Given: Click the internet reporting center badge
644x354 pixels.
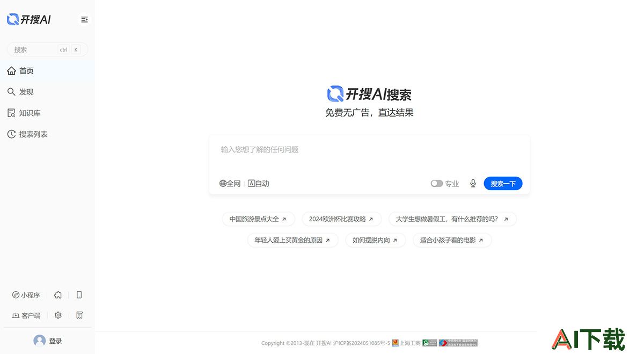Looking at the screenshot, I should 458,343.
